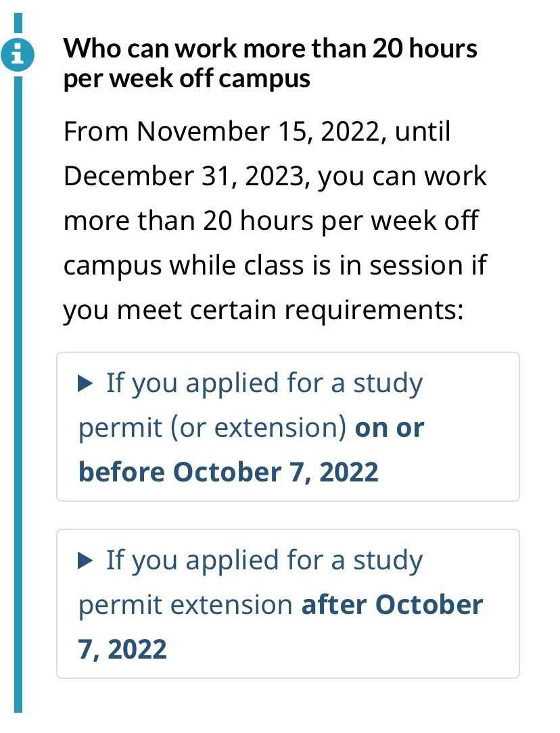Select the bold "on or before October 7, 2022" text
Viewport: 560px width, 733px height.
[252, 450]
